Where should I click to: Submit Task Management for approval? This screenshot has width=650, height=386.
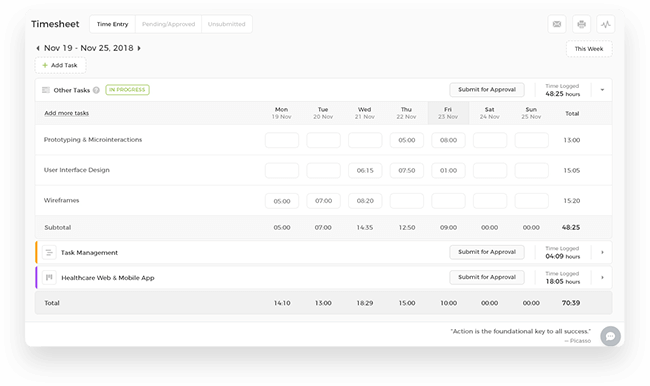487,252
